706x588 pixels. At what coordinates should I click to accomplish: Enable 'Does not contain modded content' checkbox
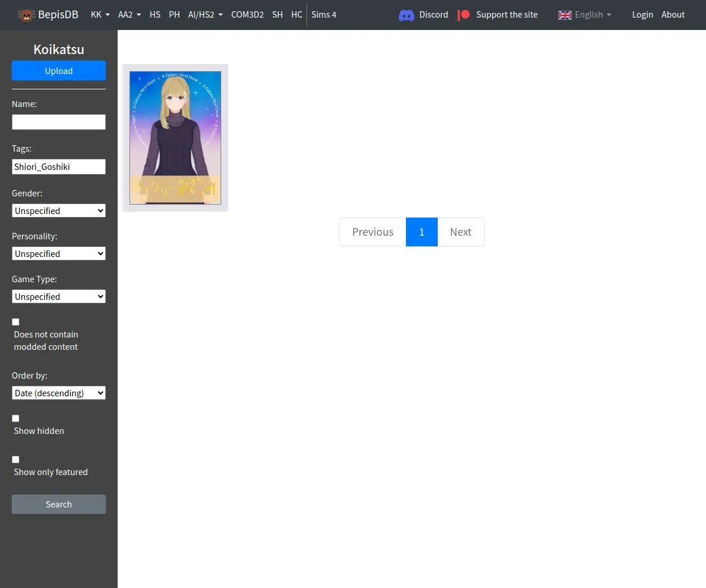(16, 322)
